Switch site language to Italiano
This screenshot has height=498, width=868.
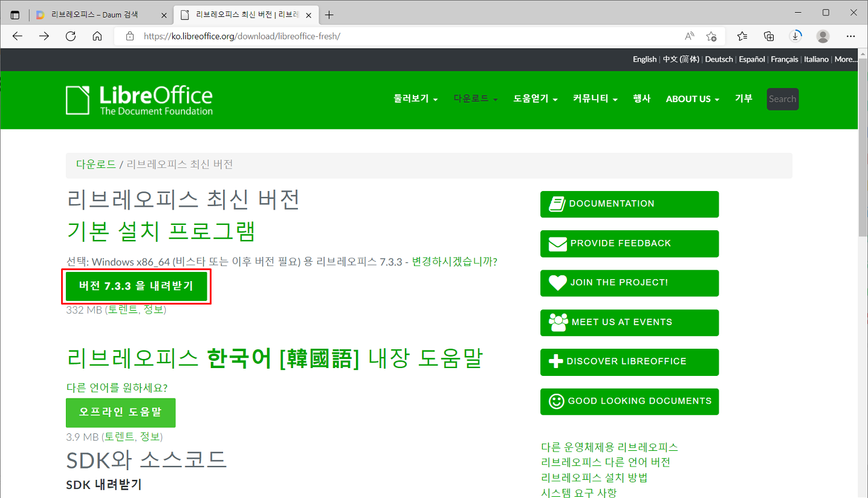[x=816, y=59]
